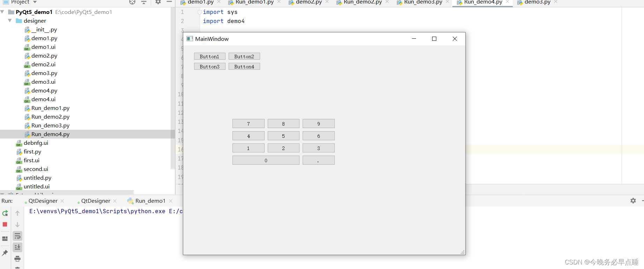This screenshot has width=644, height=269.
Task: Click the decimal point keypad button
Action: [x=319, y=160]
